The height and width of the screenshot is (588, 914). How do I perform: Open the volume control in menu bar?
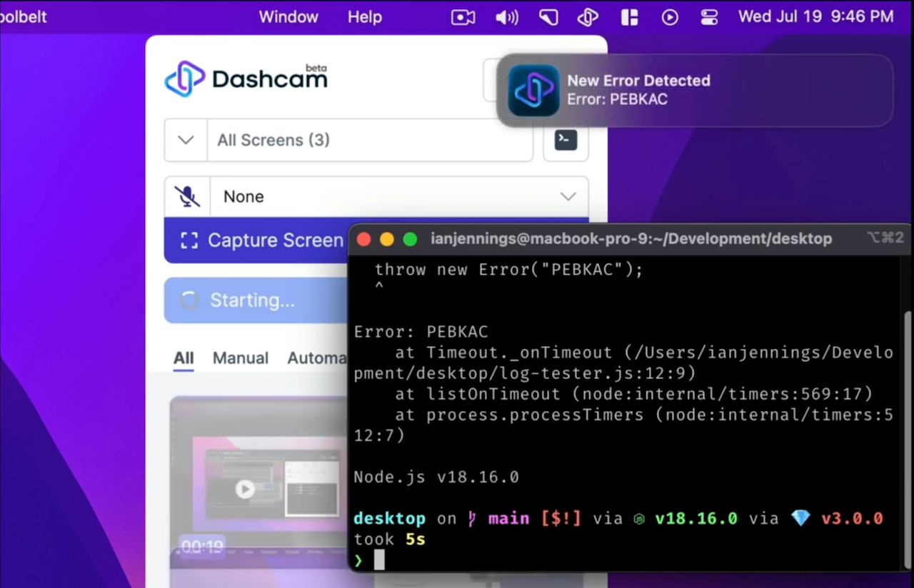(507, 17)
